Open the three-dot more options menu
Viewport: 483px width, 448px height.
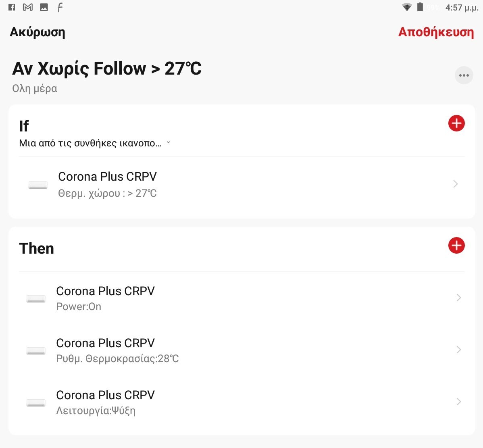(464, 75)
